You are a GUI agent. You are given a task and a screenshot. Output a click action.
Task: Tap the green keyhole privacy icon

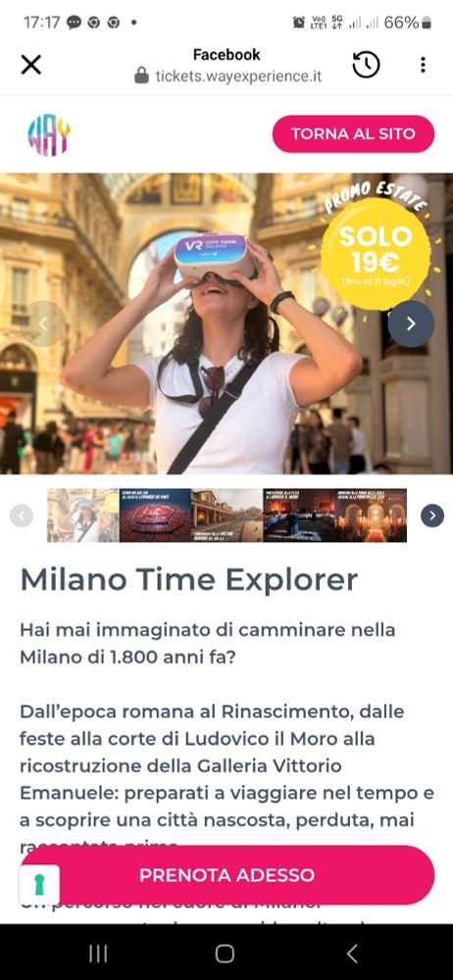click(x=39, y=884)
